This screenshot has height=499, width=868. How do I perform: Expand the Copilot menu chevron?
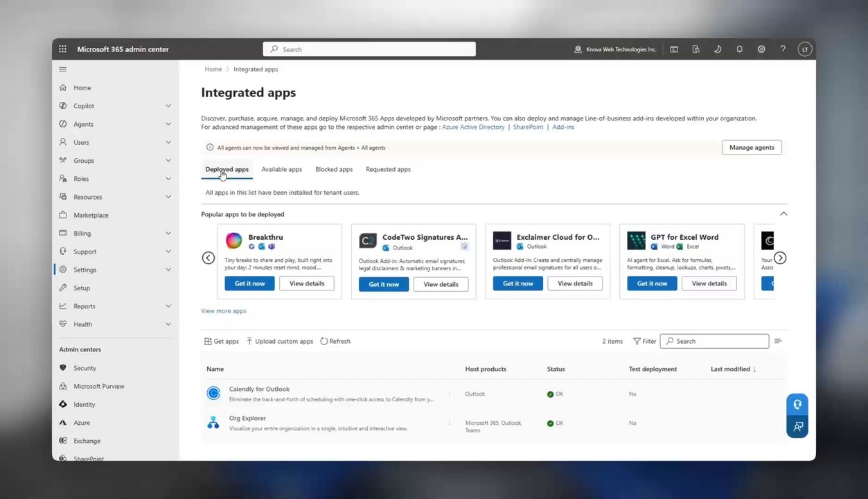(168, 106)
